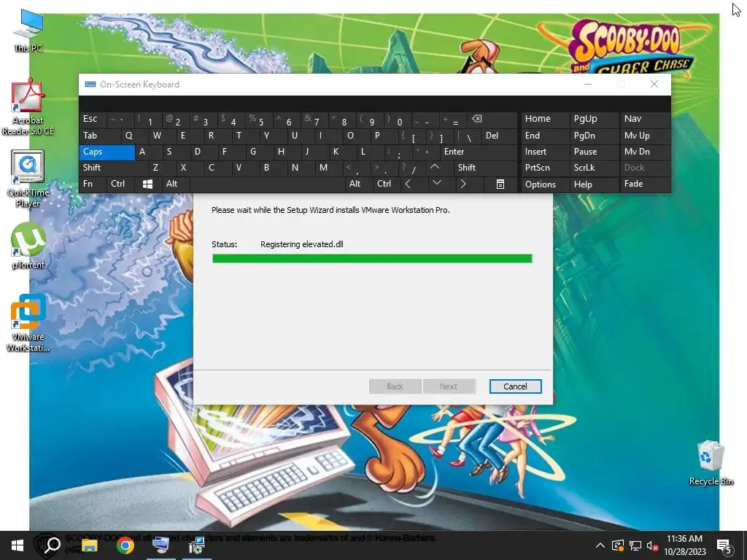
Task: Open This PC desktop icon
Action: pyautogui.click(x=28, y=31)
